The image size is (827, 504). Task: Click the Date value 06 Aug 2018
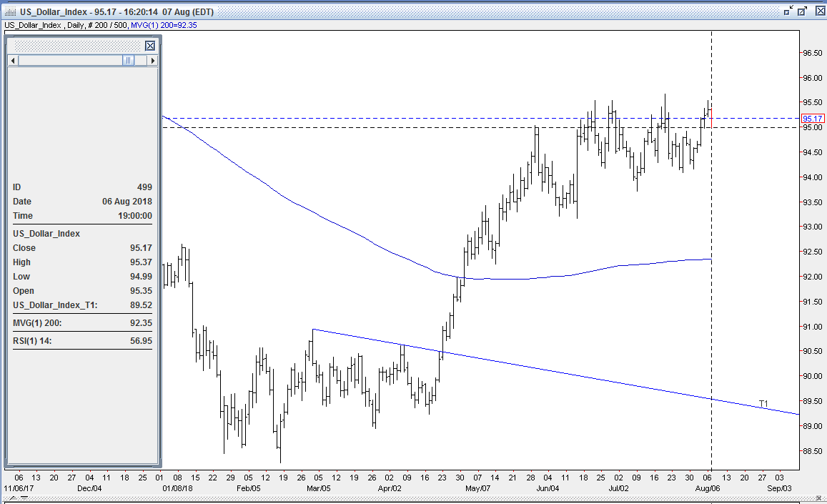coord(127,202)
